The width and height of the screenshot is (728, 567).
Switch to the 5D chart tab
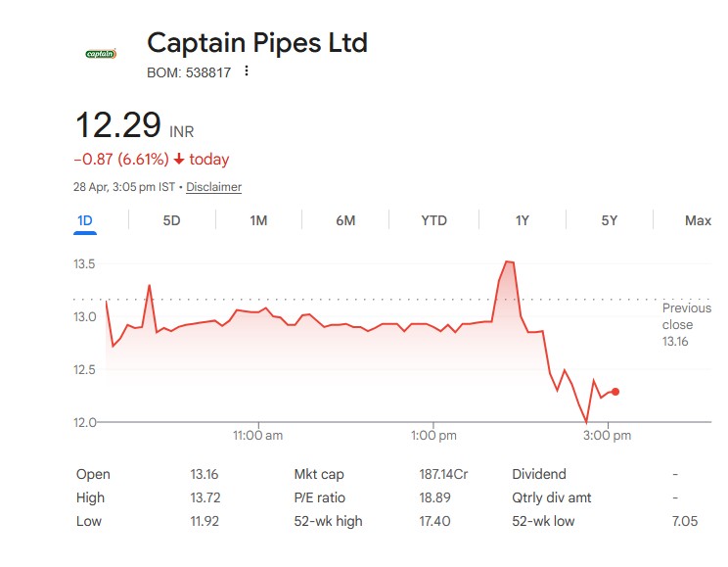[171, 220]
